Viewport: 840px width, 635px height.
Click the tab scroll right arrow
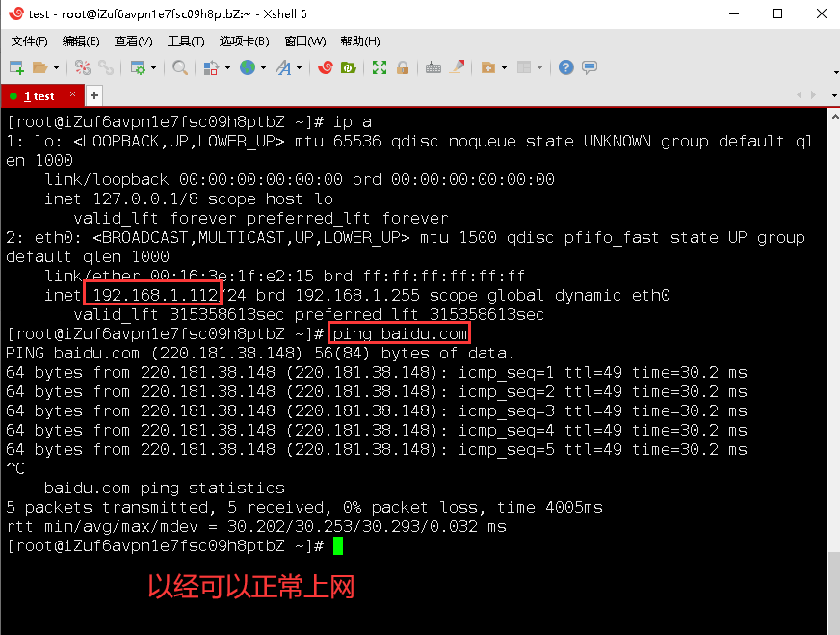[813, 94]
